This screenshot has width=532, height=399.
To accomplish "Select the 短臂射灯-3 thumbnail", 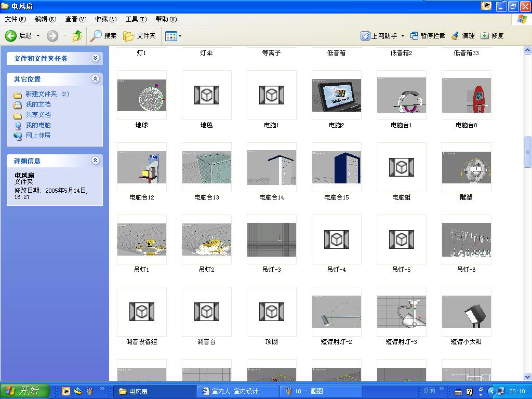I will [402, 312].
